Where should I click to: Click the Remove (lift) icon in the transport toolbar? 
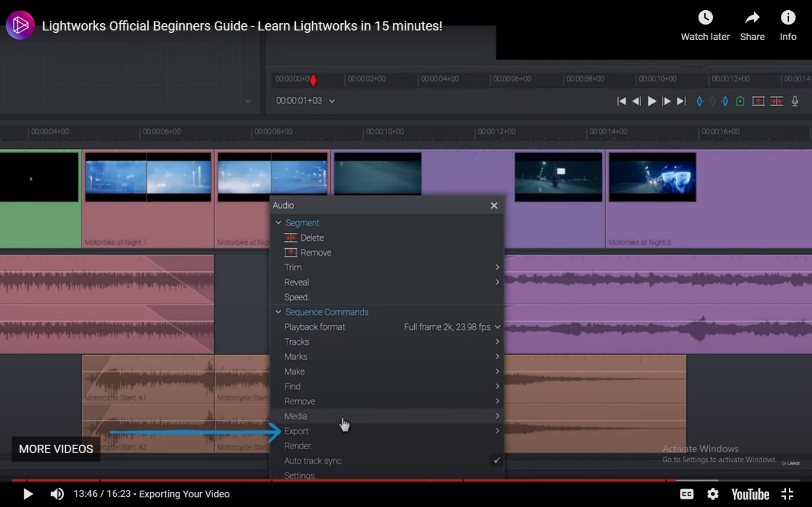tap(758, 101)
